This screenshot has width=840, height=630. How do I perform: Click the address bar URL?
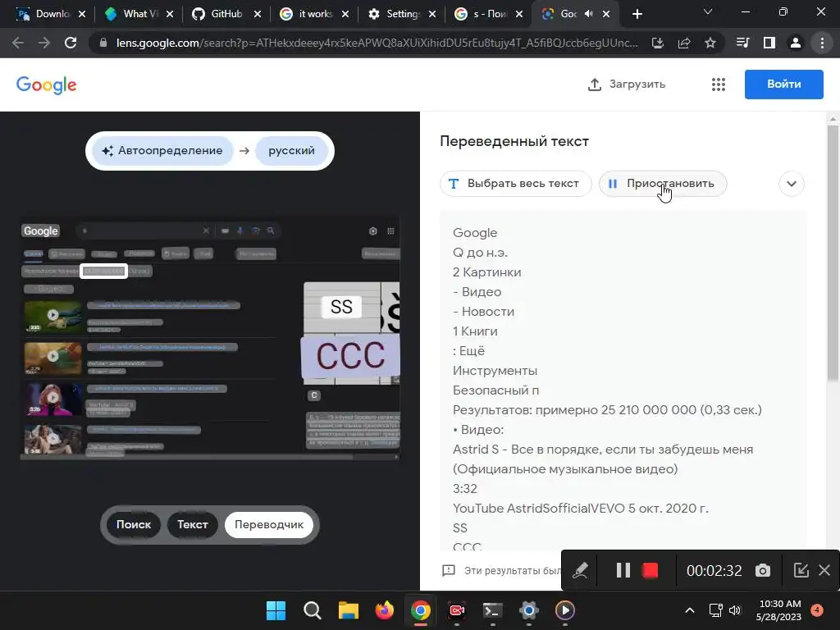(377, 43)
